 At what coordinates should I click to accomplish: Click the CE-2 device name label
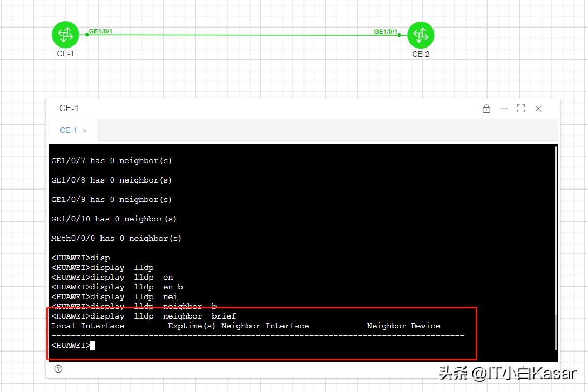[420, 54]
